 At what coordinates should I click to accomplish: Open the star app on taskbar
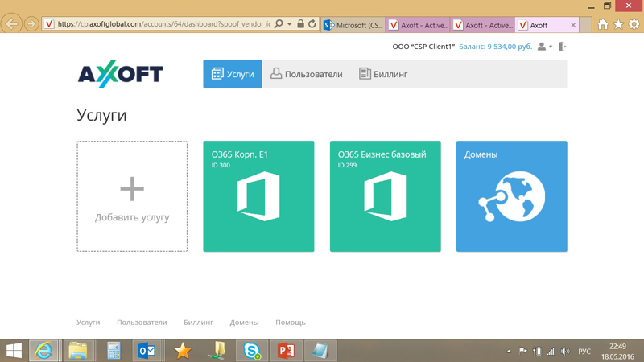point(183,351)
